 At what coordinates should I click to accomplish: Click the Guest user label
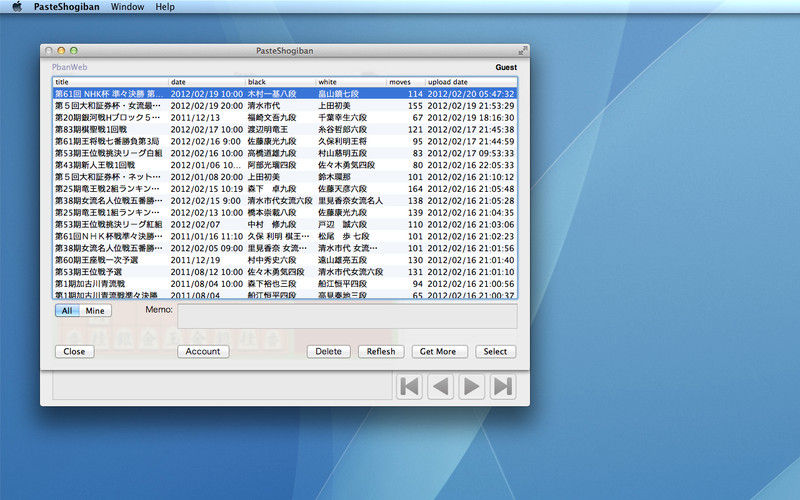pyautogui.click(x=506, y=67)
